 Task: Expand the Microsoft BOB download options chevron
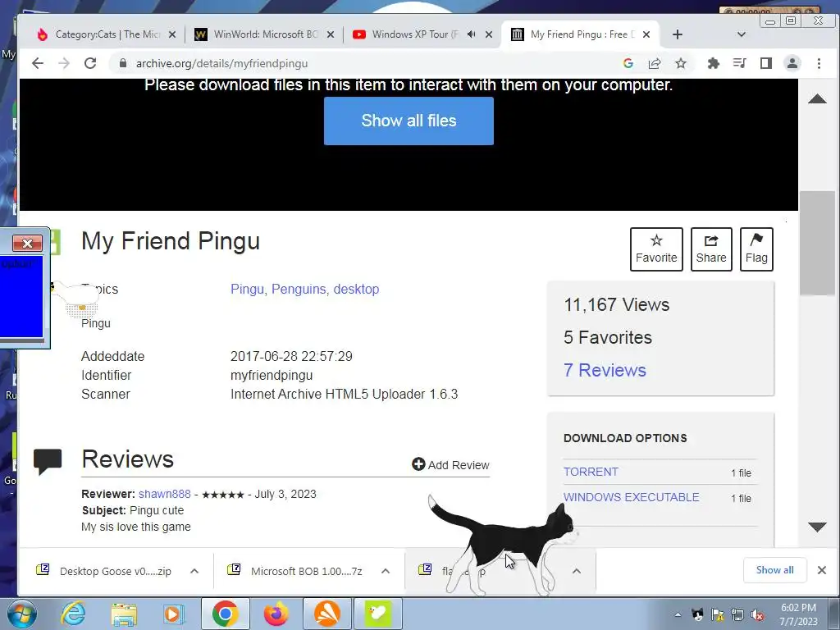click(x=386, y=571)
